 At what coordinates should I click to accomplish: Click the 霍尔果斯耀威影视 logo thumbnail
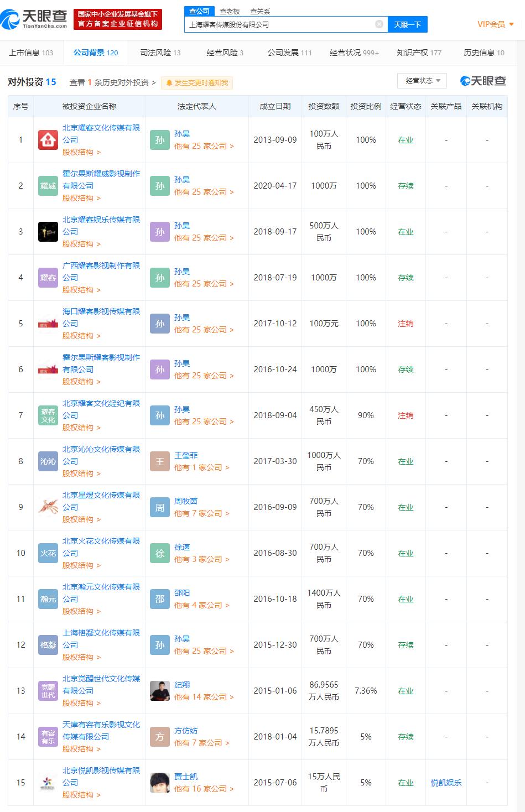pos(48,186)
